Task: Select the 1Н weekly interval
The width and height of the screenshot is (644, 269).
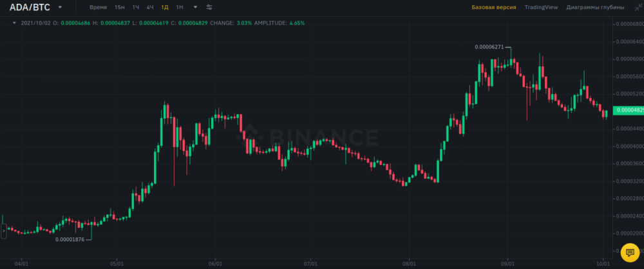Action: coord(180,7)
